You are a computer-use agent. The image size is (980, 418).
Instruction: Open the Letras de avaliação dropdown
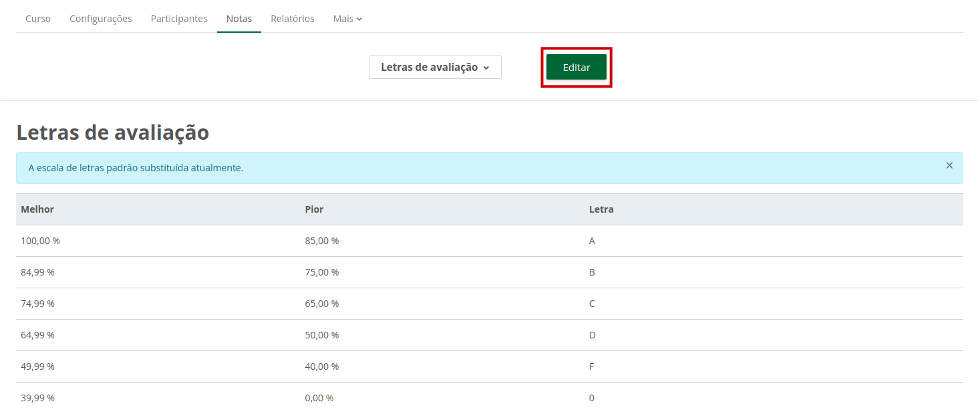pyautogui.click(x=435, y=68)
